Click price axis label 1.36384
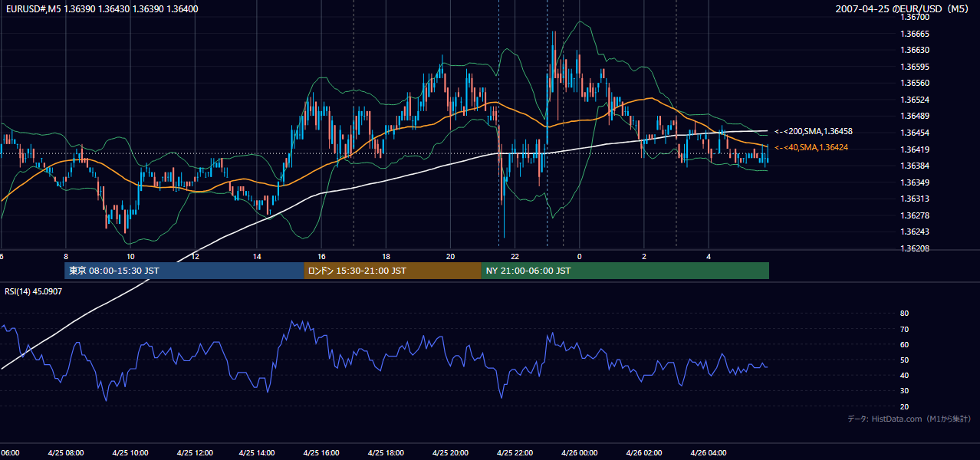This screenshot has width=980, height=460. click(x=915, y=166)
